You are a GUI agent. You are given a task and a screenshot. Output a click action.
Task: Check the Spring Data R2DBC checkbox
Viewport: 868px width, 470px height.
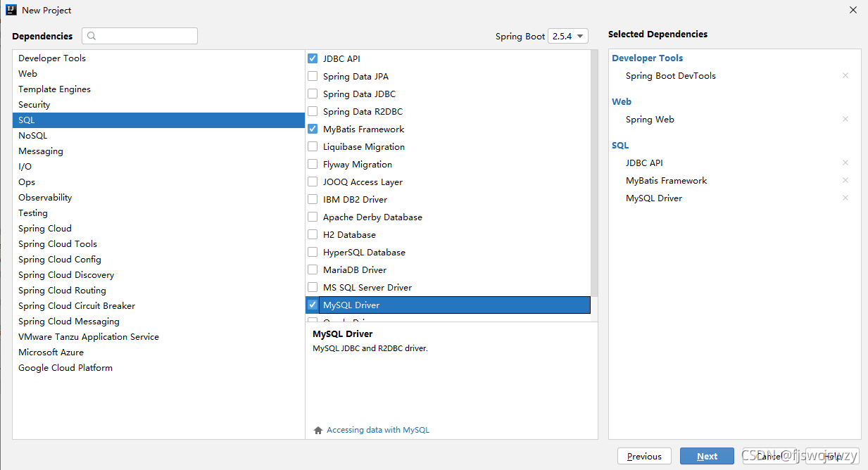[x=313, y=111]
